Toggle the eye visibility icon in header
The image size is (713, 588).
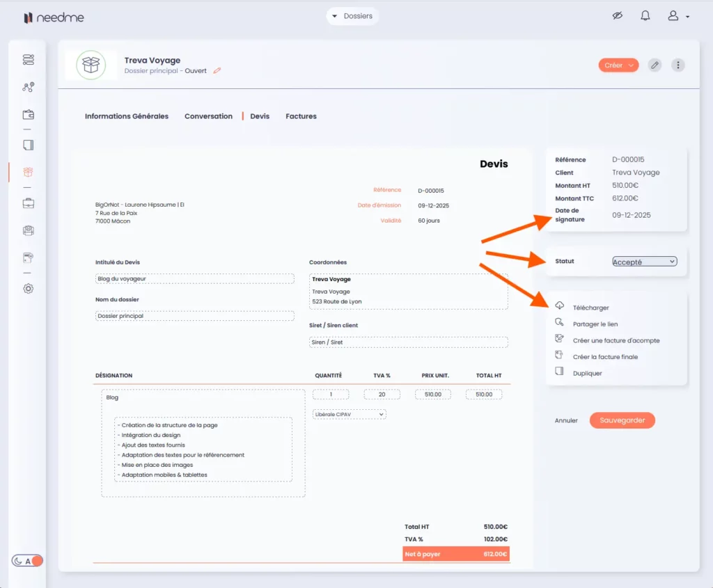coord(617,16)
